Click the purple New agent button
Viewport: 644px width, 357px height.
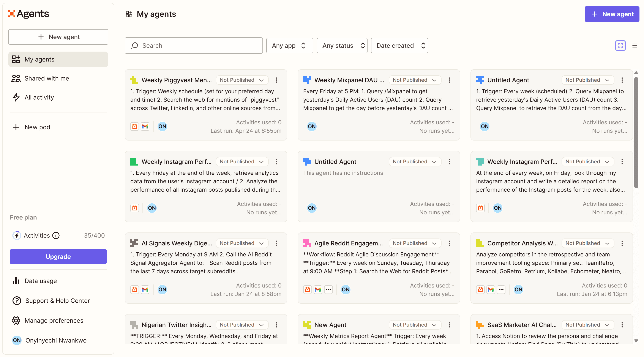[612, 14]
